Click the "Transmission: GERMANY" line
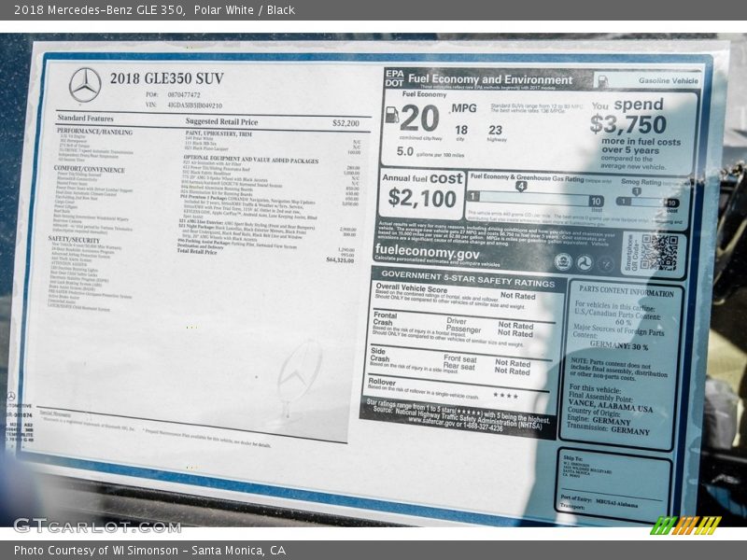Image resolution: width=747 pixels, height=560 pixels. click(608, 429)
